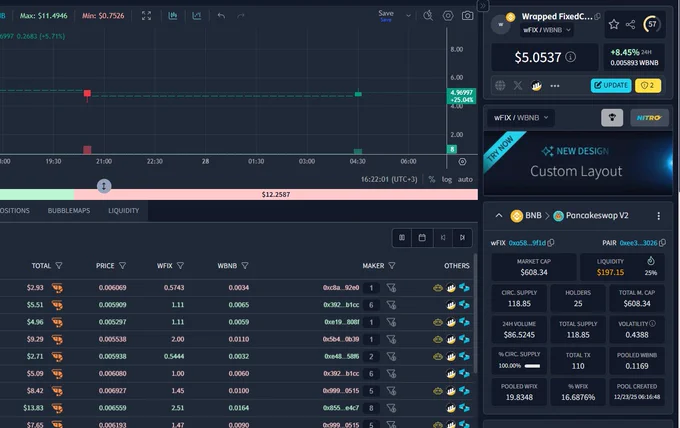Collapse right sidebar with double chevron
680x428 pixels.
coord(482,6)
